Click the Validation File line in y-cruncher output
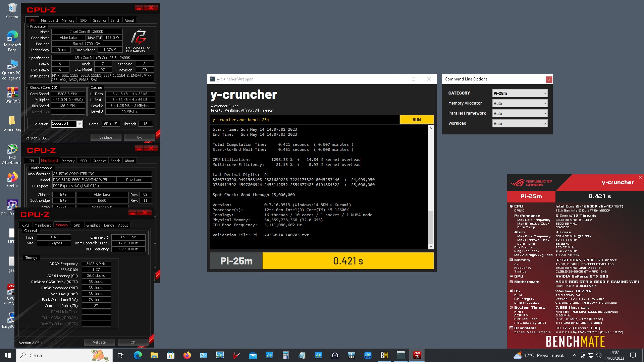 pos(261,235)
